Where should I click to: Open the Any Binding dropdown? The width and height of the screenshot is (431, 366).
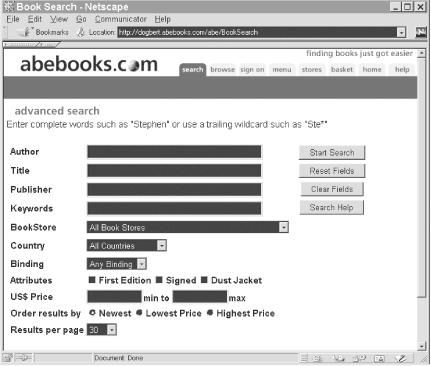[x=117, y=264]
